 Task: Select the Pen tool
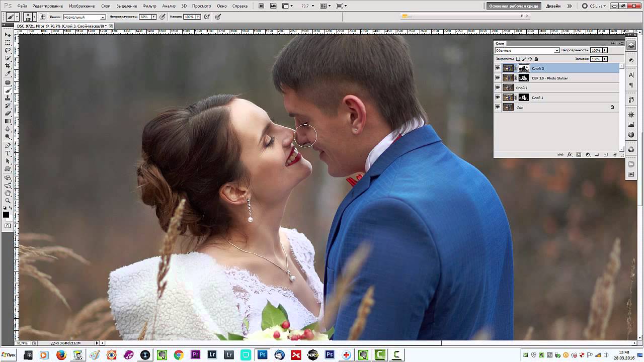point(8,146)
